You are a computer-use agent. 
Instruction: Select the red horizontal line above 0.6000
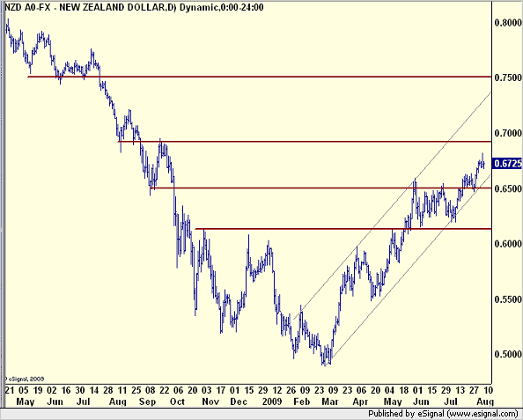pyautogui.click(x=343, y=229)
